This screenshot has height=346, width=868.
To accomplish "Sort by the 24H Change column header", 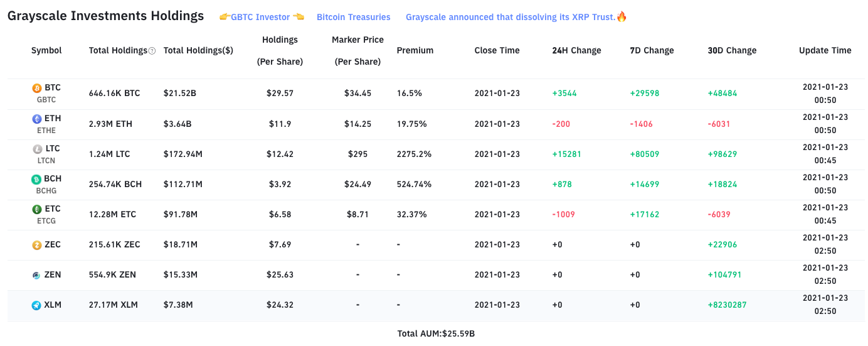I will pos(576,50).
